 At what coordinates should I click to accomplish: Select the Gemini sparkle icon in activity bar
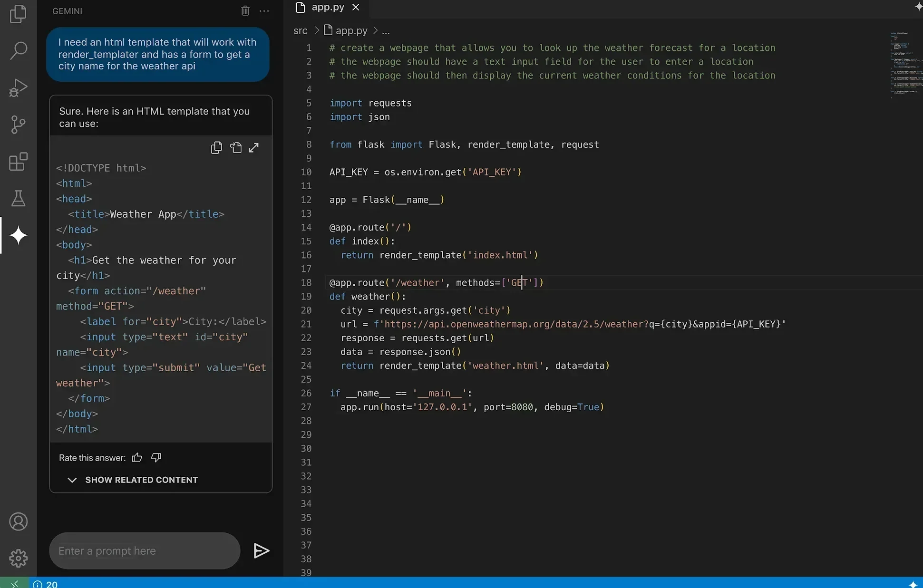coord(18,235)
